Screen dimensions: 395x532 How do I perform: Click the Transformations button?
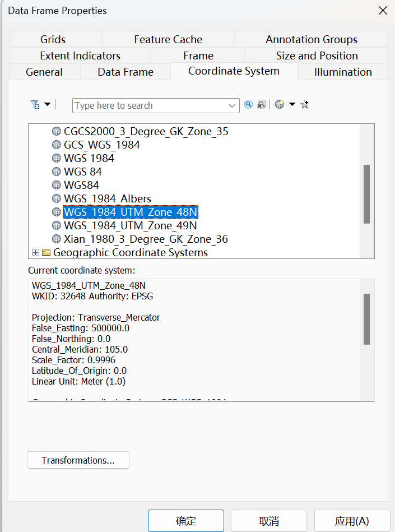(78, 460)
